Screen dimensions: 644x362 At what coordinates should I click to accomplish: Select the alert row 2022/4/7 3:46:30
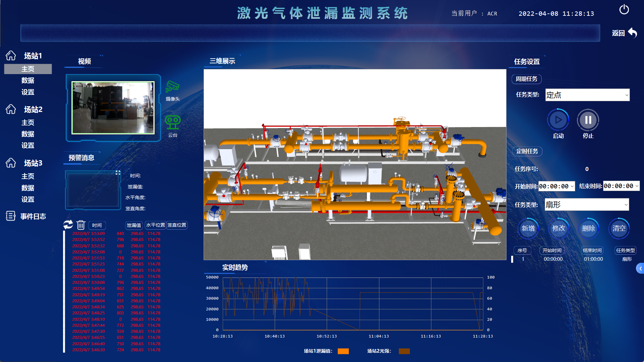point(116,350)
